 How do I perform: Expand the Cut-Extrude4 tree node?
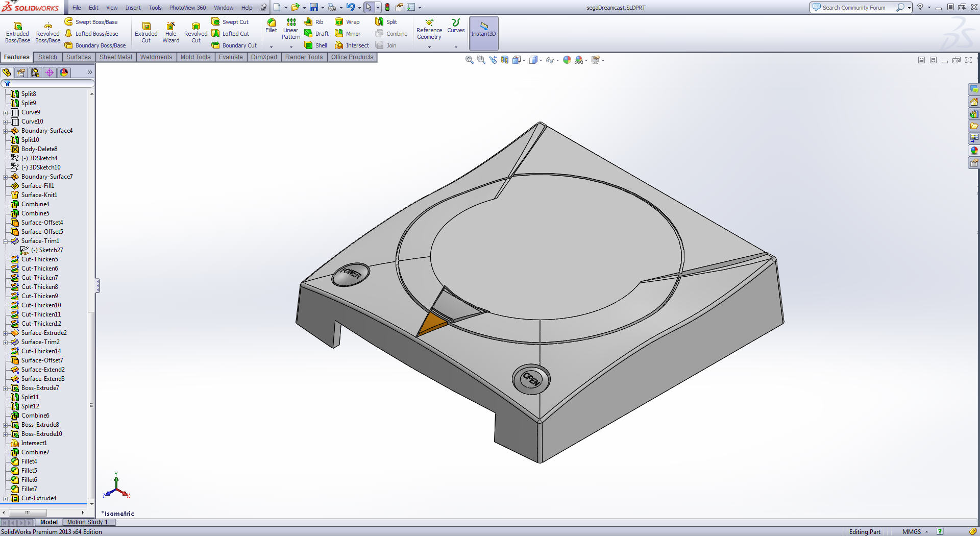point(6,499)
